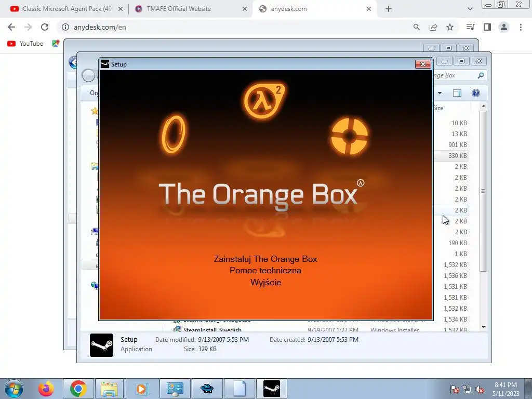This screenshot has width=532, height=399.
Task: Click the Action Center flag tray icon
Action: 455,389
